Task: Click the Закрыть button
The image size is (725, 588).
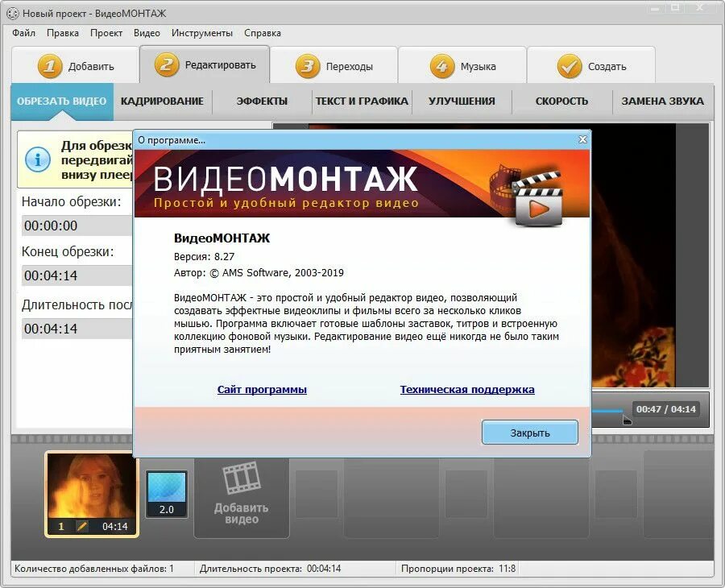Action: click(x=530, y=433)
